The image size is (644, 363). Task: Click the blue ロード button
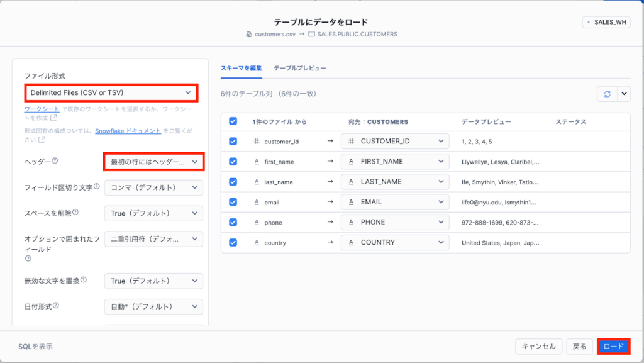click(x=613, y=347)
